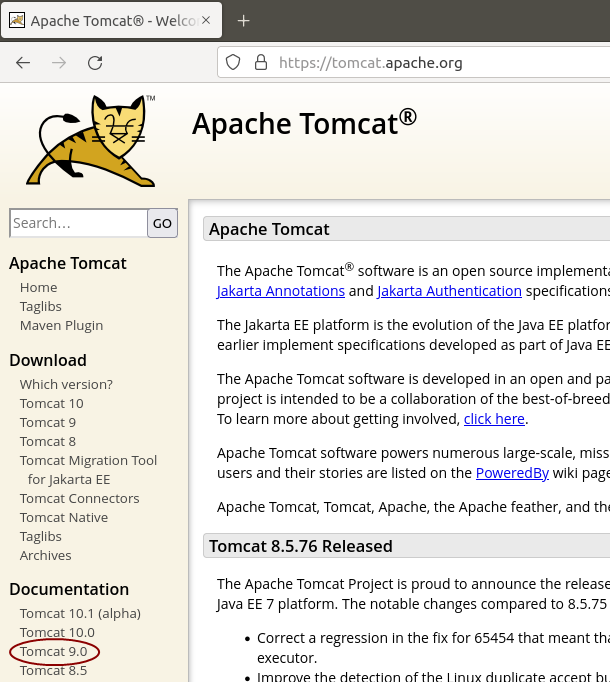The image size is (610, 682).
Task: Click the shield tracking protection icon
Action: tap(233, 62)
